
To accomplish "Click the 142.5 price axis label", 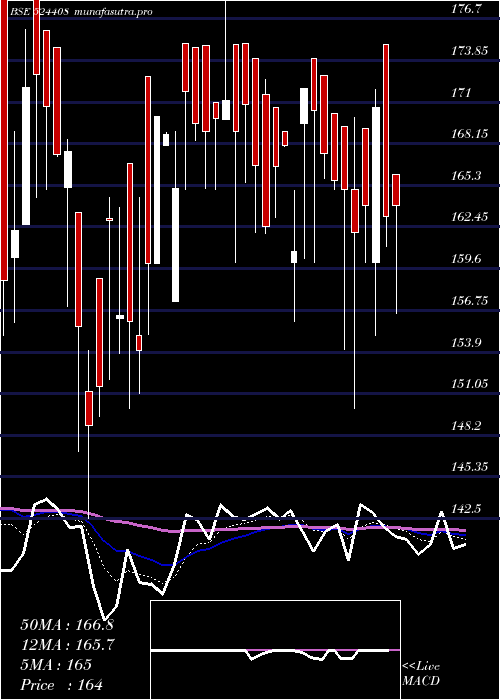I will click(466, 508).
